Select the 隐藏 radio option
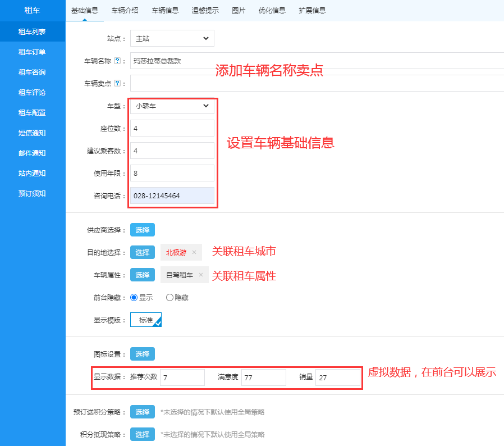This screenshot has height=446, width=504. click(170, 298)
